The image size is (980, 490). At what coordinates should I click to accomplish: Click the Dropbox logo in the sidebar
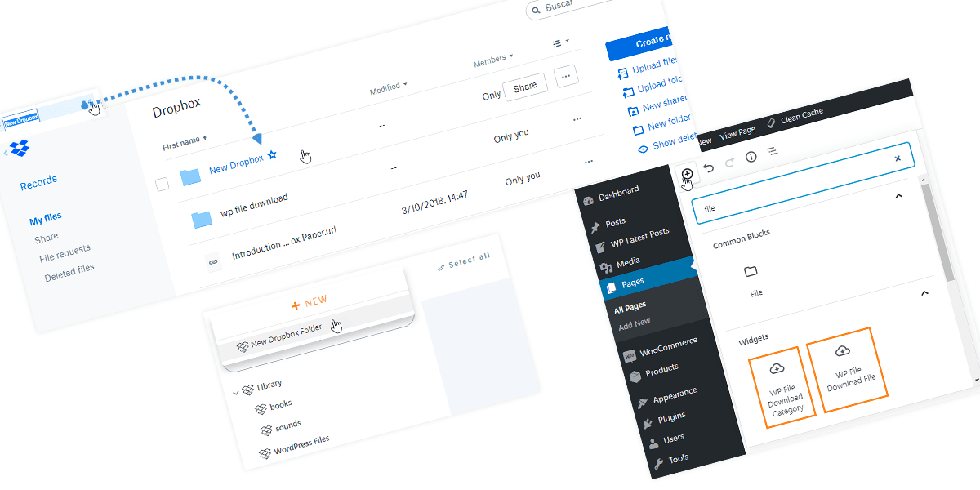pos(19,149)
